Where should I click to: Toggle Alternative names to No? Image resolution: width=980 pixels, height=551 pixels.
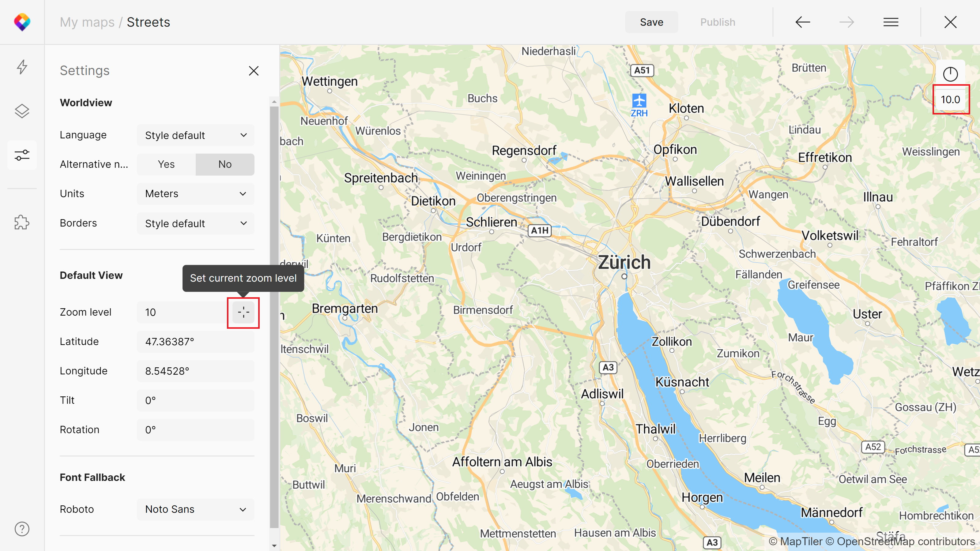point(225,164)
